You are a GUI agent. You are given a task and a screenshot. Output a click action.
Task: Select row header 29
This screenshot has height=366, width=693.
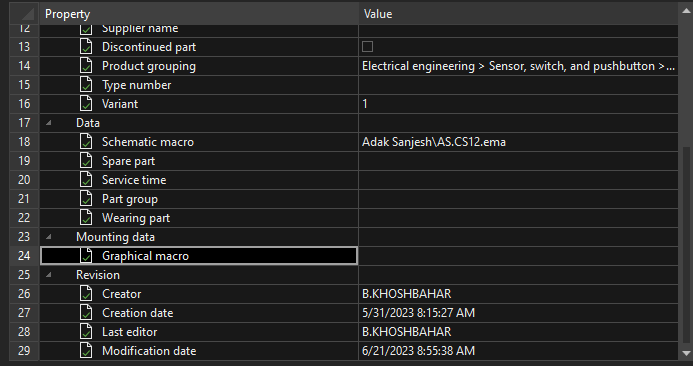coord(24,351)
